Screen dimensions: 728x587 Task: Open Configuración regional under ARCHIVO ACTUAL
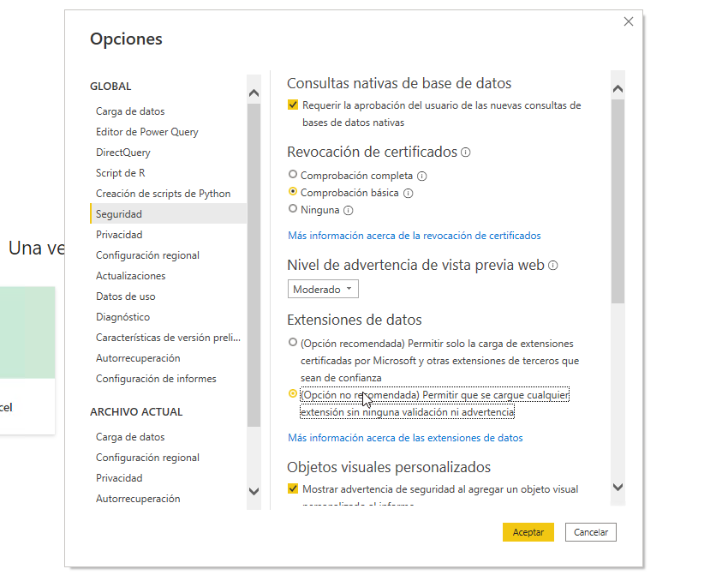point(147,458)
